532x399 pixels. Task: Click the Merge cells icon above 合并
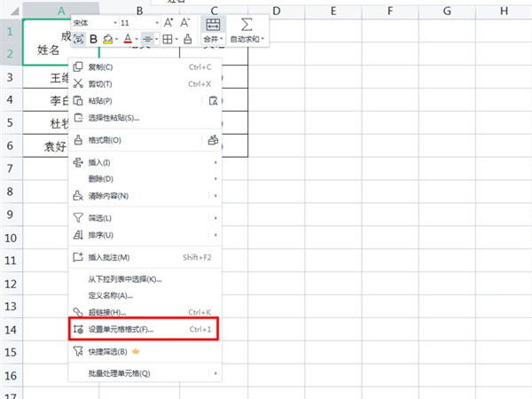click(213, 25)
